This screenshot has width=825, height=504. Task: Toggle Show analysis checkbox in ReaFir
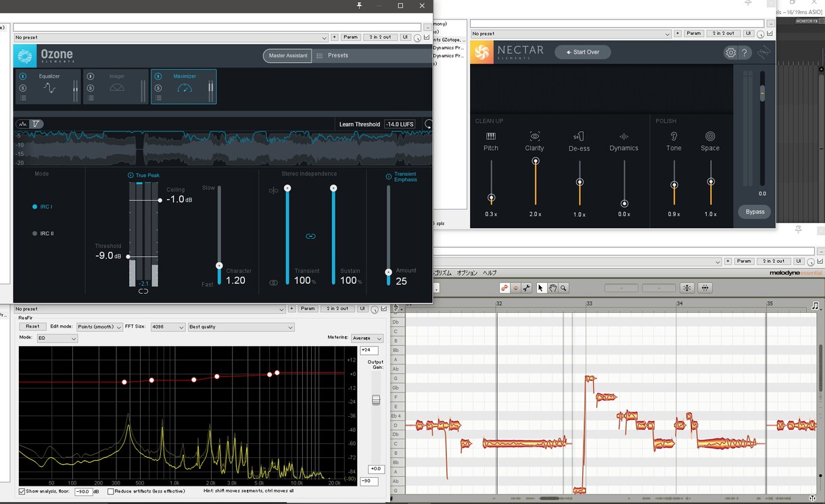[22, 492]
